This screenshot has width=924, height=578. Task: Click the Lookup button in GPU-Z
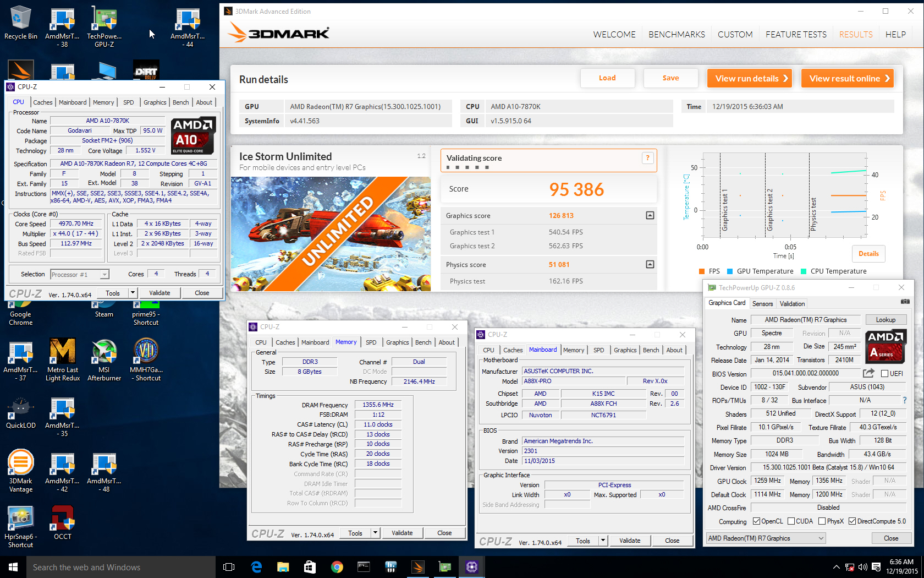tap(886, 320)
